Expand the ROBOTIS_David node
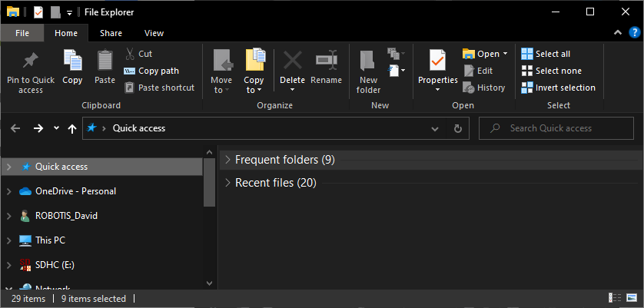This screenshot has width=644, height=308. (x=9, y=216)
